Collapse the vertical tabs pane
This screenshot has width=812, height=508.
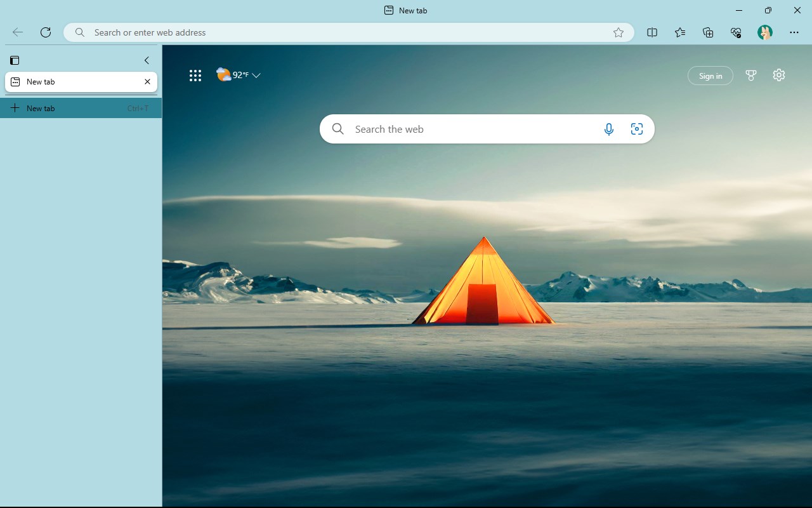coord(147,60)
